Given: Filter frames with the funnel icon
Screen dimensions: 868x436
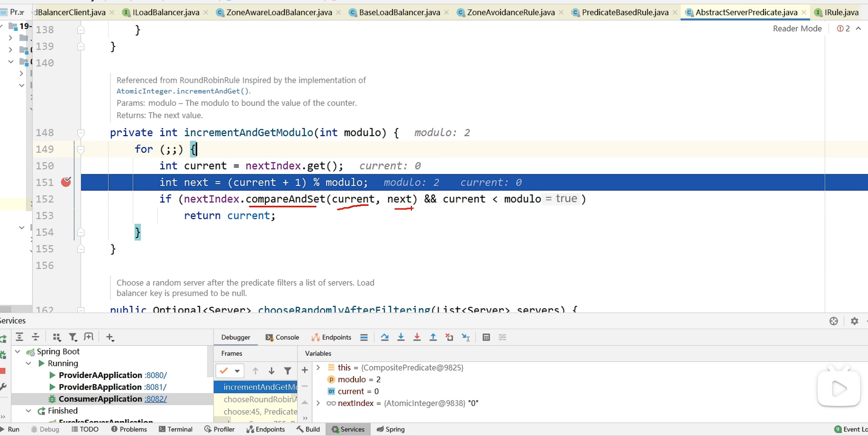Looking at the screenshot, I should tap(288, 371).
